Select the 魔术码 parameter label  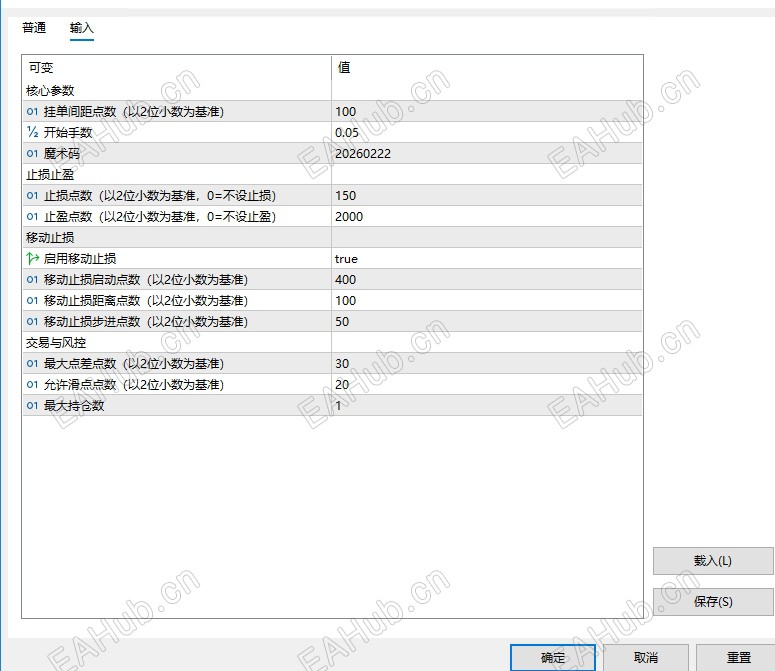pyautogui.click(x=62, y=154)
